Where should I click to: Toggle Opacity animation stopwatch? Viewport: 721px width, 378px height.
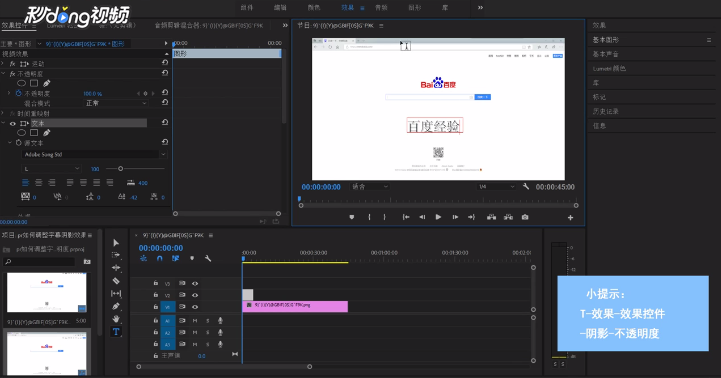(x=18, y=93)
